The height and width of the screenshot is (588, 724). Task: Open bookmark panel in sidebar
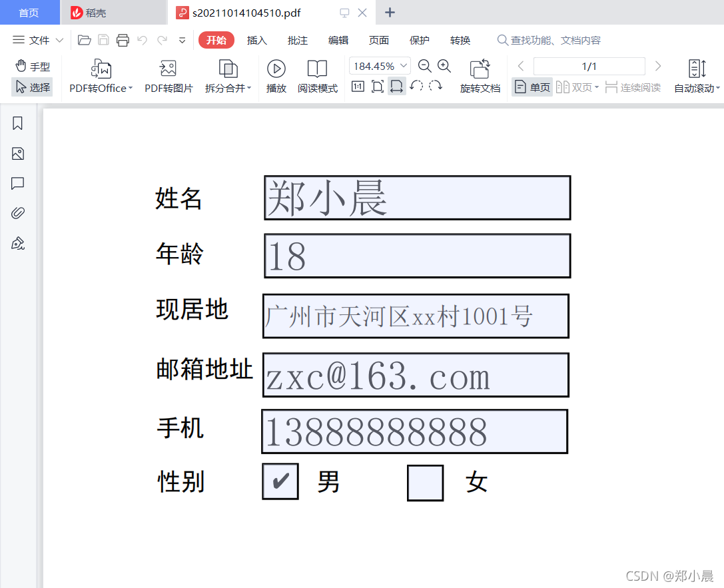(17, 123)
